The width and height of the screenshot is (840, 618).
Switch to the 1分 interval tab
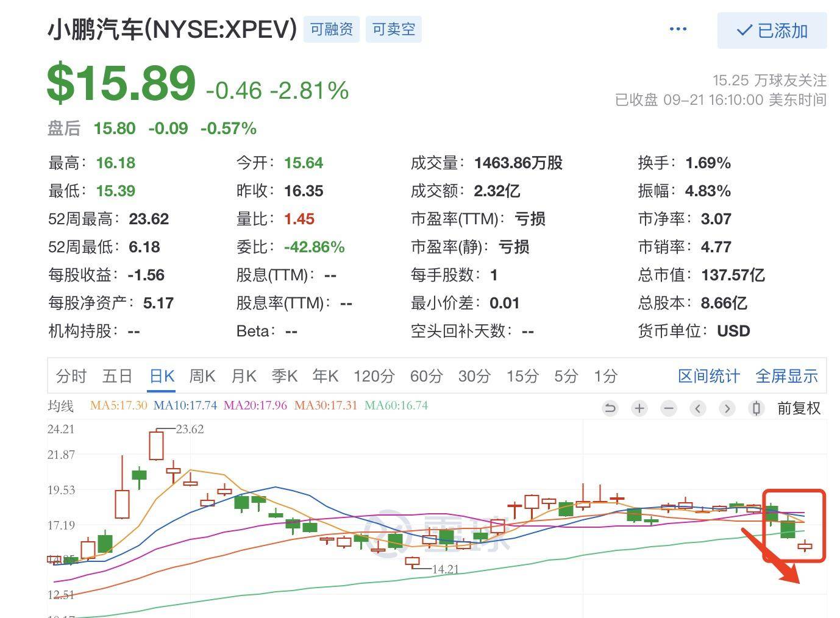[x=606, y=376]
